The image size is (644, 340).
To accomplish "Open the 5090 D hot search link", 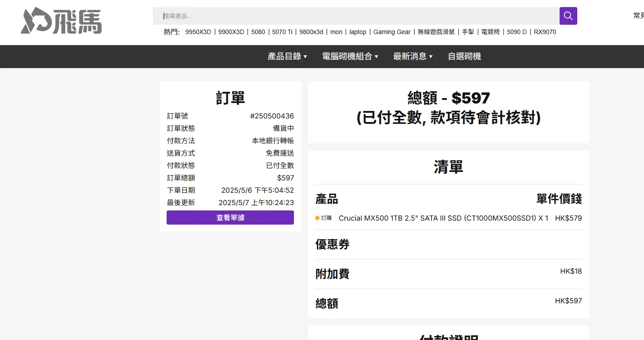I will [x=517, y=32].
